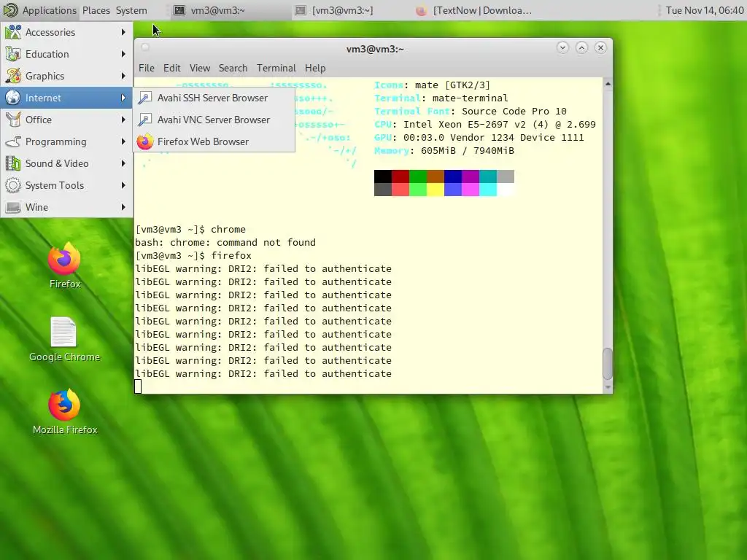Click the clock showing Tue Nov 14
The image size is (747, 560).
[x=704, y=10]
